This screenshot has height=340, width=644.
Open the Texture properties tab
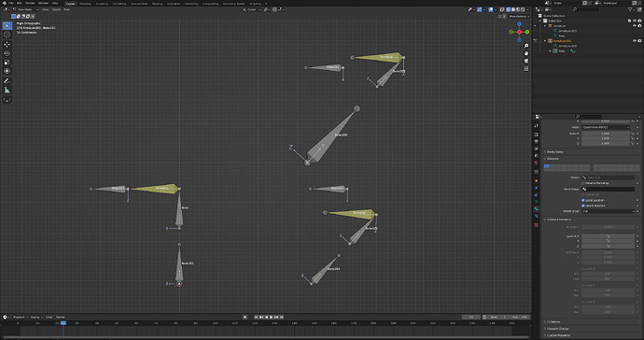(x=537, y=225)
